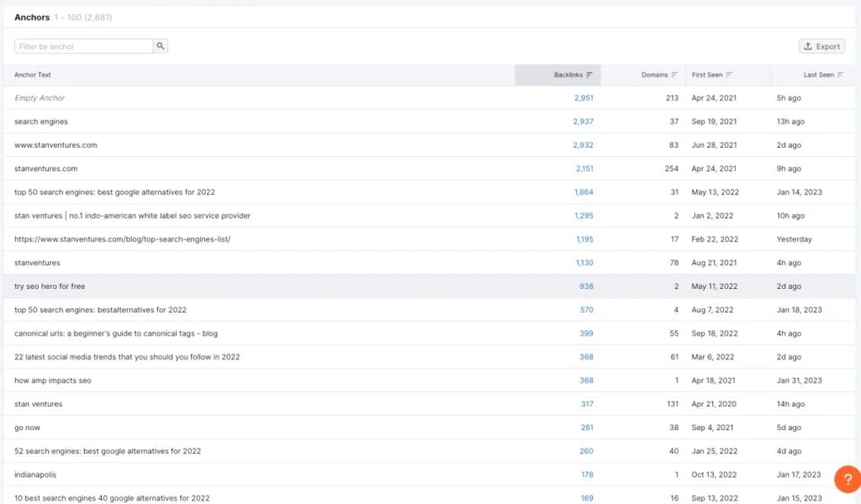861x504 pixels.
Task: Click the Backlinks column sort icon
Action: coord(589,75)
